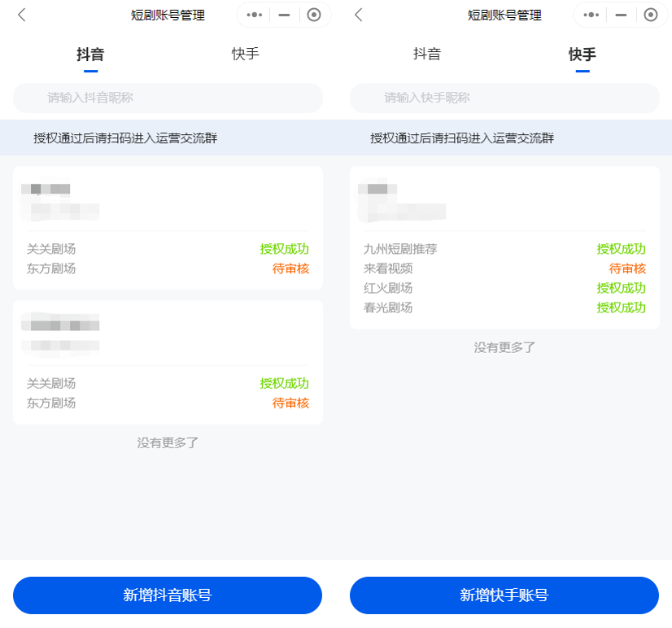
Task: Tap the 授权通过后请扫码 banner above 快手 accounts
Action: click(x=504, y=137)
